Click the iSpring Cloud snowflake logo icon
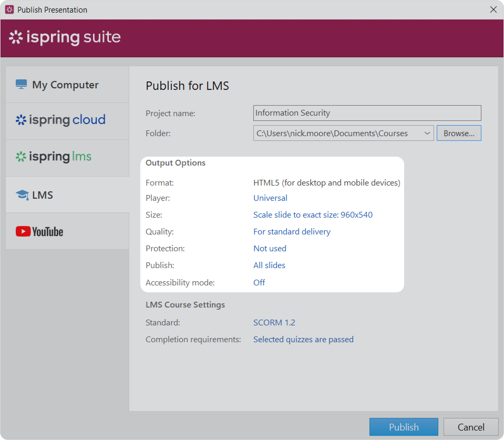This screenshot has width=504, height=440. (21, 120)
